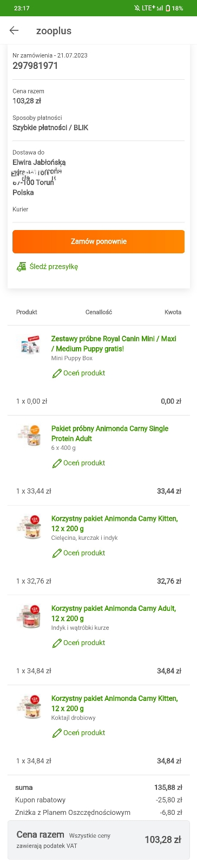Select Pakiet próbny Animonda Carny Single Protein
This screenshot has width=197, height=868.
pos(110,433)
